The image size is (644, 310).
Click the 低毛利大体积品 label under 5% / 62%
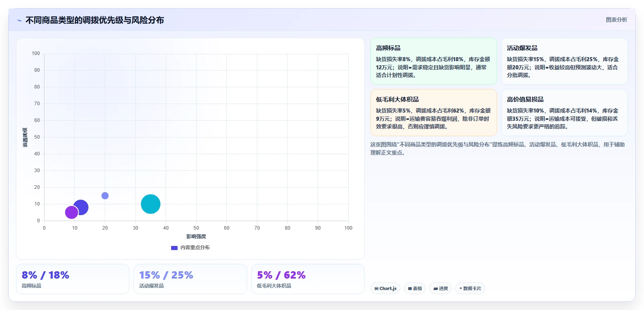pos(274,286)
